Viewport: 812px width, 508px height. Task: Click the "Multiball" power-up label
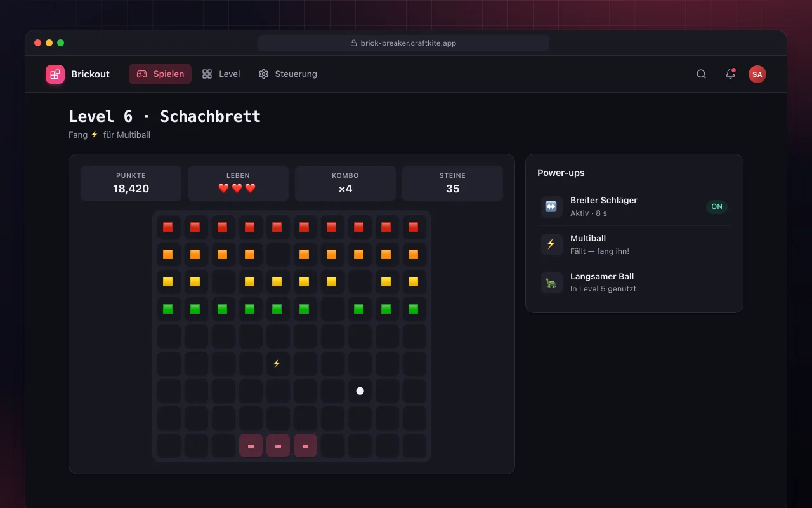pyautogui.click(x=588, y=238)
